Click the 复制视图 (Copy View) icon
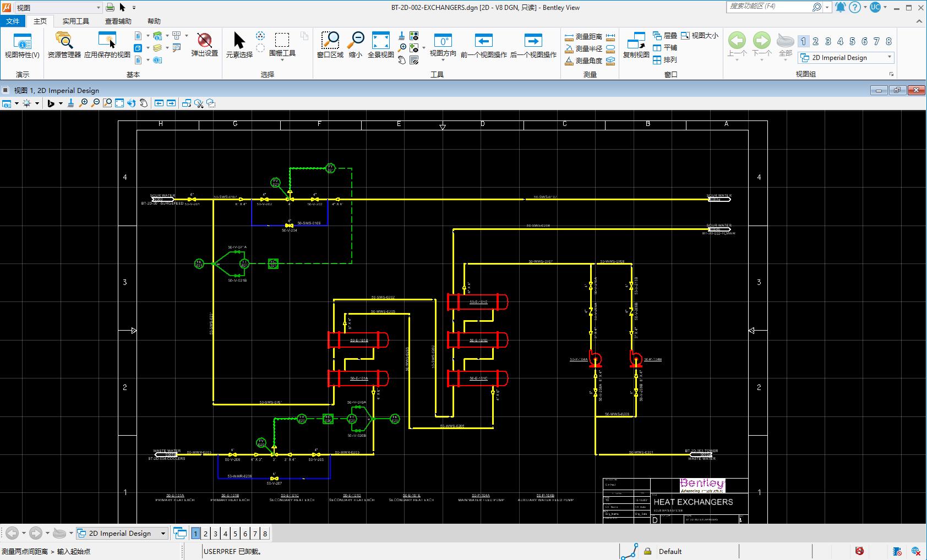The image size is (927, 560). point(636,41)
